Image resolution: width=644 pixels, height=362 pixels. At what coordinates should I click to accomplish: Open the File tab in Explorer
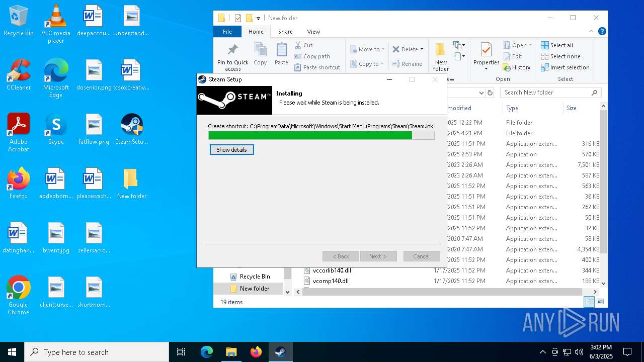[x=227, y=31]
